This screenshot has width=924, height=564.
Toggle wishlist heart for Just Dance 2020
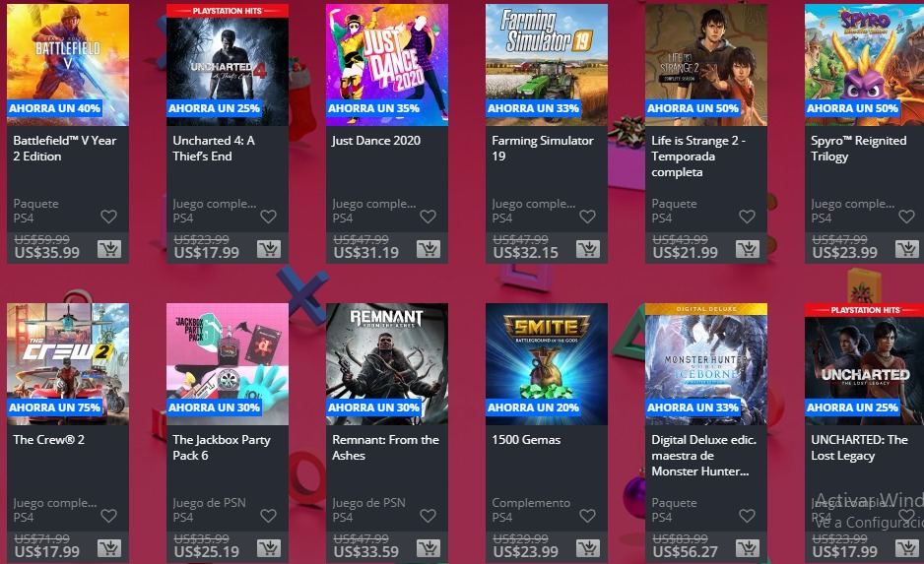point(428,217)
